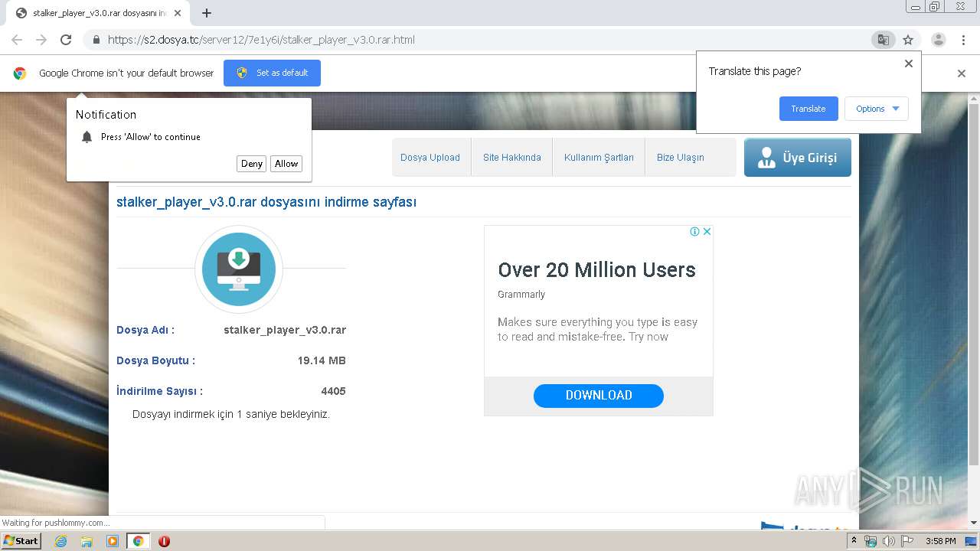
Task: Click the Action Center flag icon
Action: 907,541
